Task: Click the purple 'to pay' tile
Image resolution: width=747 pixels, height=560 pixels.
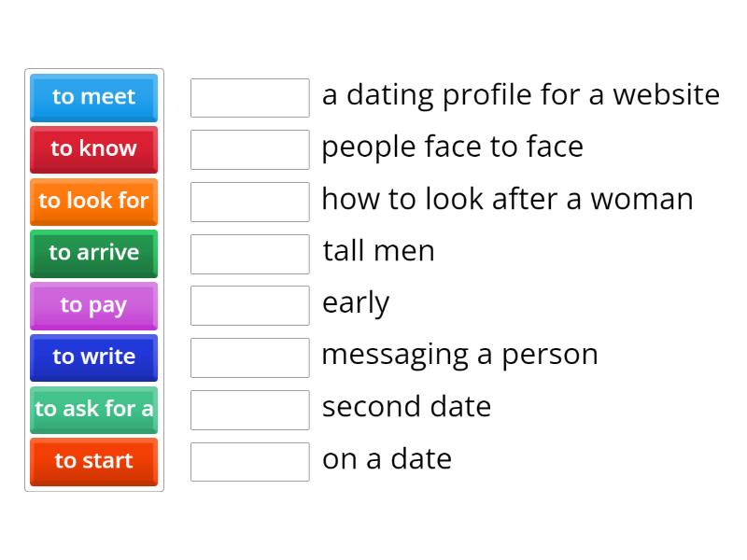Action: [93, 305]
